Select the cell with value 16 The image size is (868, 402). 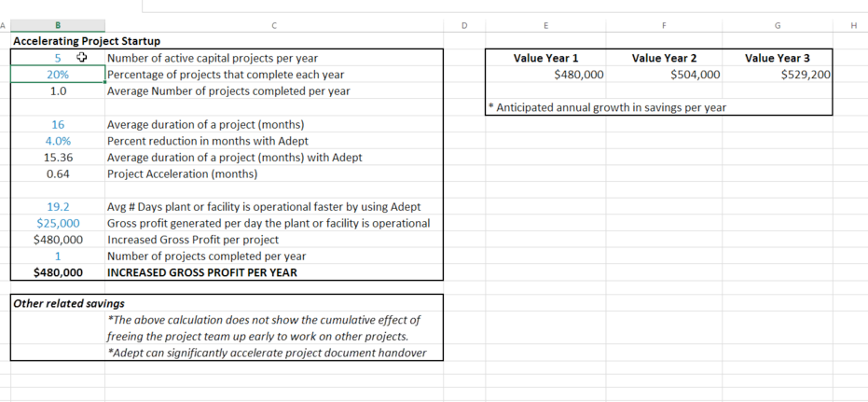[58, 125]
